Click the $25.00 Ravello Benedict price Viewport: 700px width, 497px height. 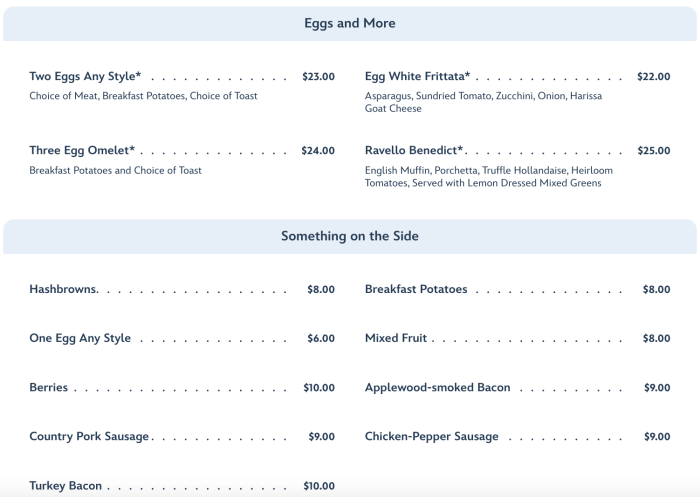[653, 151]
